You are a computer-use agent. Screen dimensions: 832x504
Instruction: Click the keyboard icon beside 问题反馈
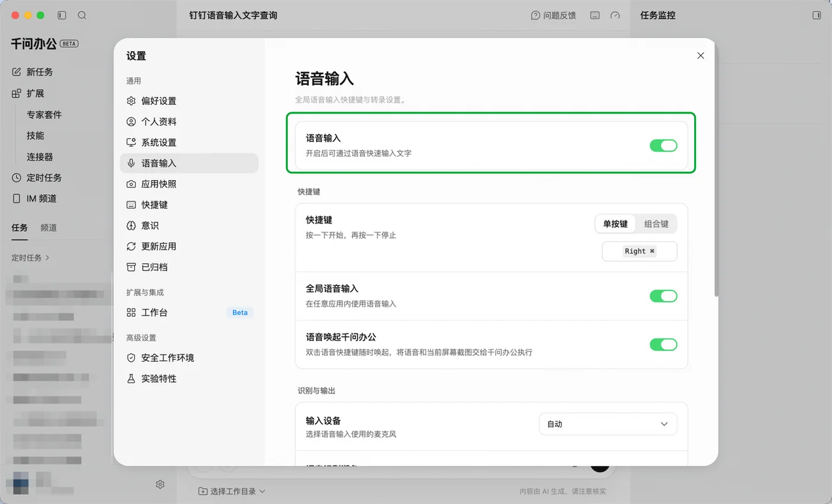pos(595,15)
